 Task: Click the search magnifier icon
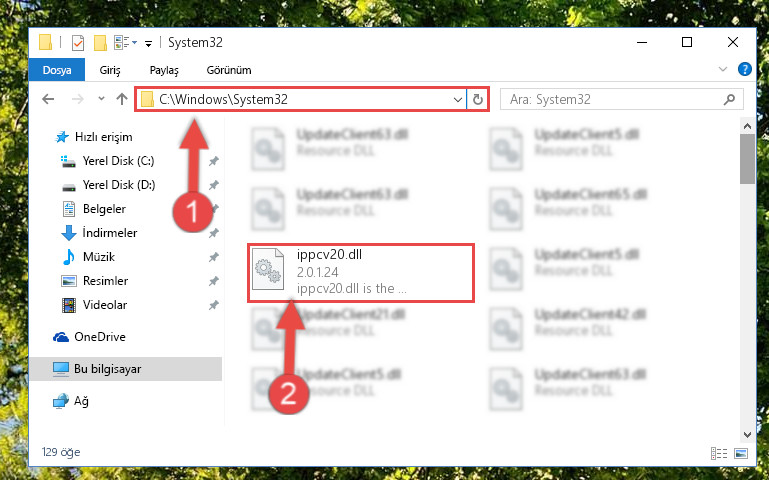pyautogui.click(x=729, y=100)
